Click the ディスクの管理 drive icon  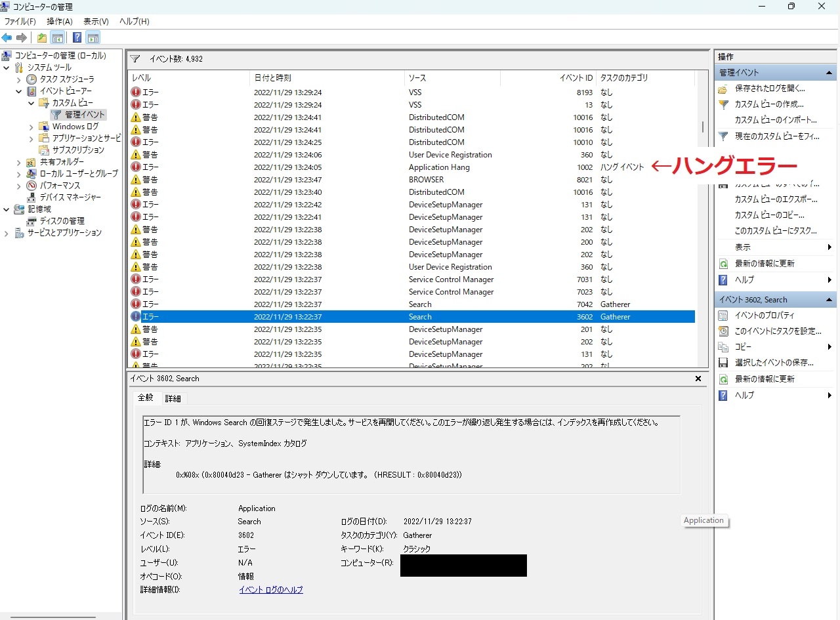(31, 221)
